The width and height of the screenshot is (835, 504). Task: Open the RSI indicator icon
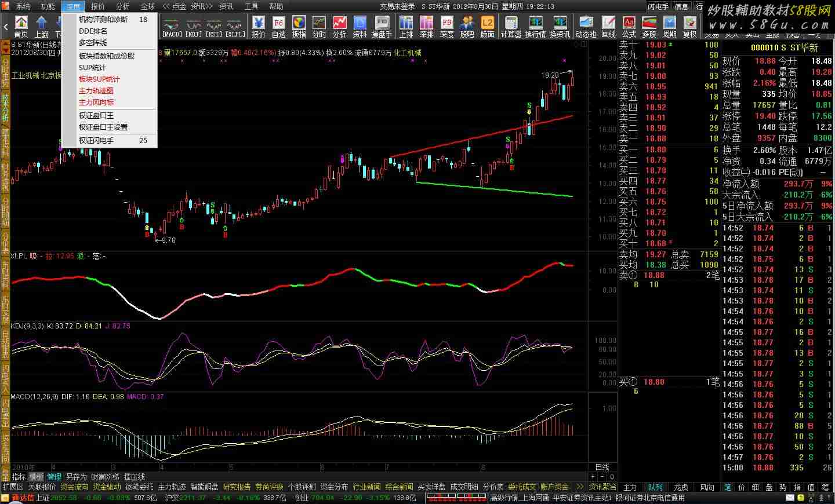pyautogui.click(x=214, y=27)
